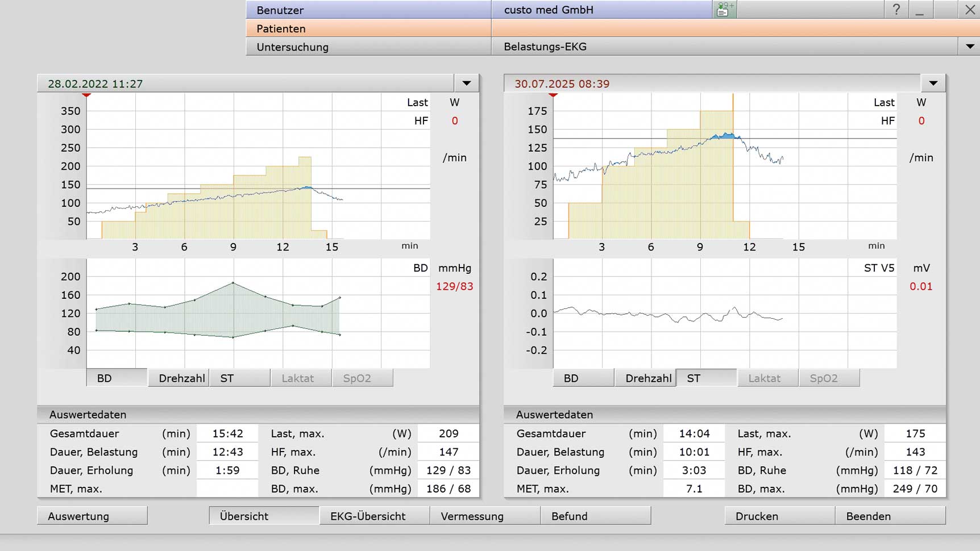Click the Befund button
Screen dimensions: 980x551
point(595,516)
